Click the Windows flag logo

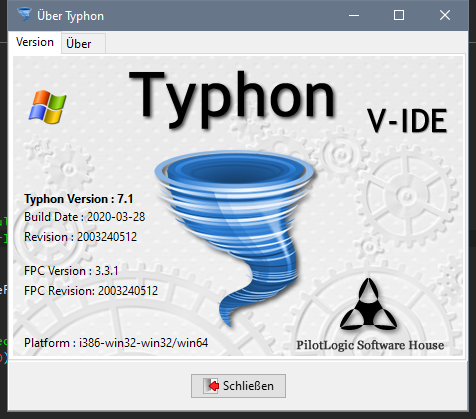(47, 107)
